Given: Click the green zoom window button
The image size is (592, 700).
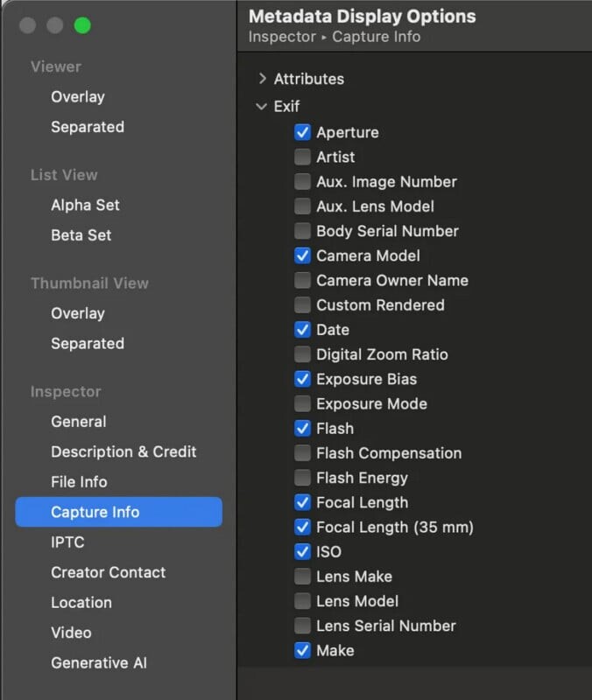Looking at the screenshot, I should [82, 25].
